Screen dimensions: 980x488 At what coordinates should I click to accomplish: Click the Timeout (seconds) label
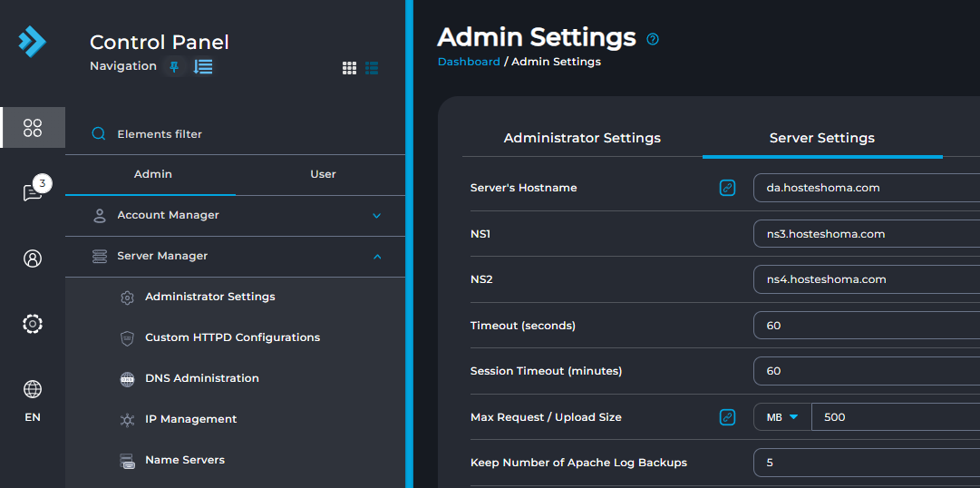523,326
